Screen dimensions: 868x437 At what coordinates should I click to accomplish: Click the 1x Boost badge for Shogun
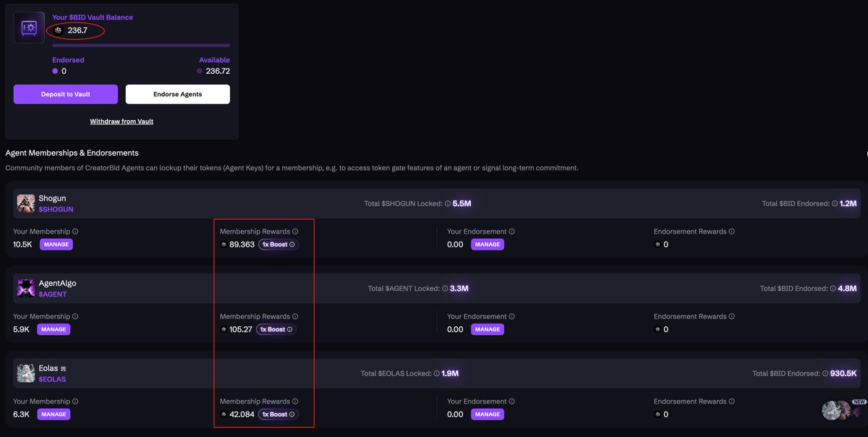tap(278, 245)
